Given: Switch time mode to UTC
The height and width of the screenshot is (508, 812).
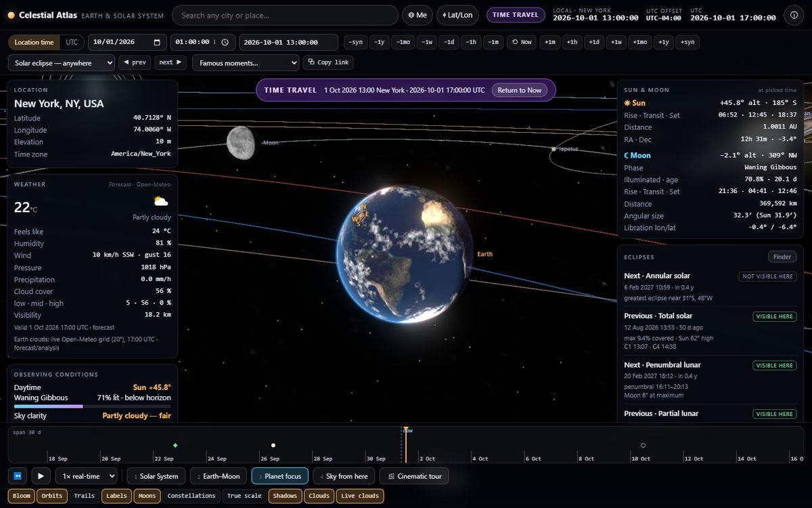Looking at the screenshot, I should click(x=71, y=42).
